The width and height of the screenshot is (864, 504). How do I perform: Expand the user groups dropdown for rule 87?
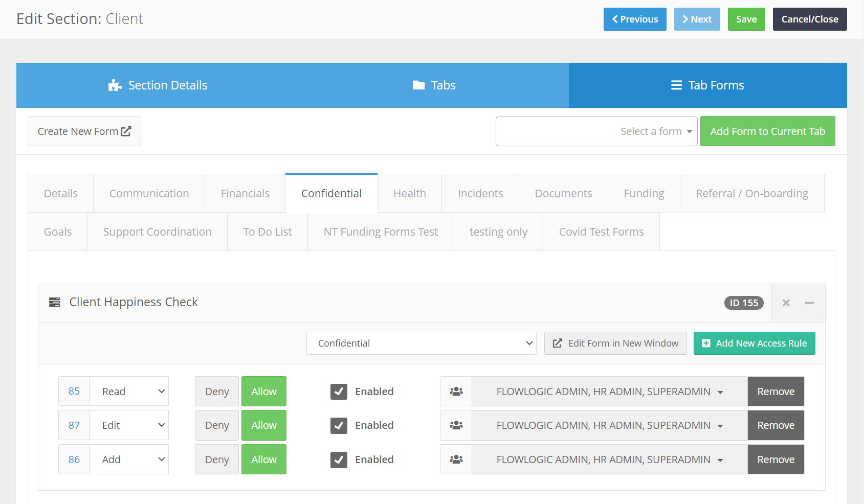(610, 425)
